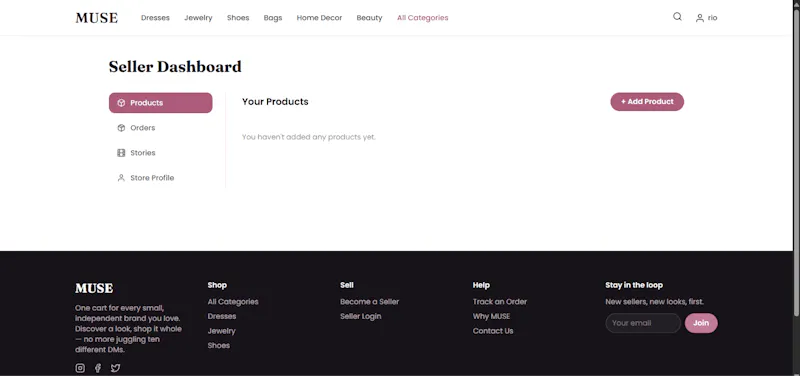Click the Products box icon in sidebar

(121, 103)
